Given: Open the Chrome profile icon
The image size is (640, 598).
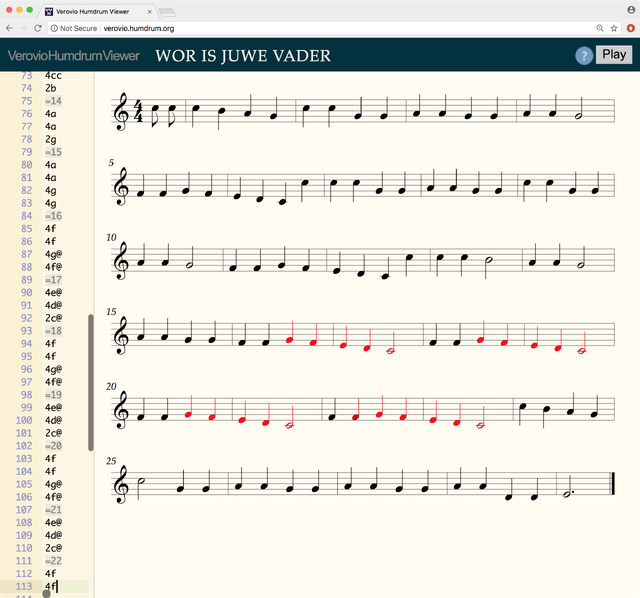Looking at the screenshot, I should click(x=630, y=9).
